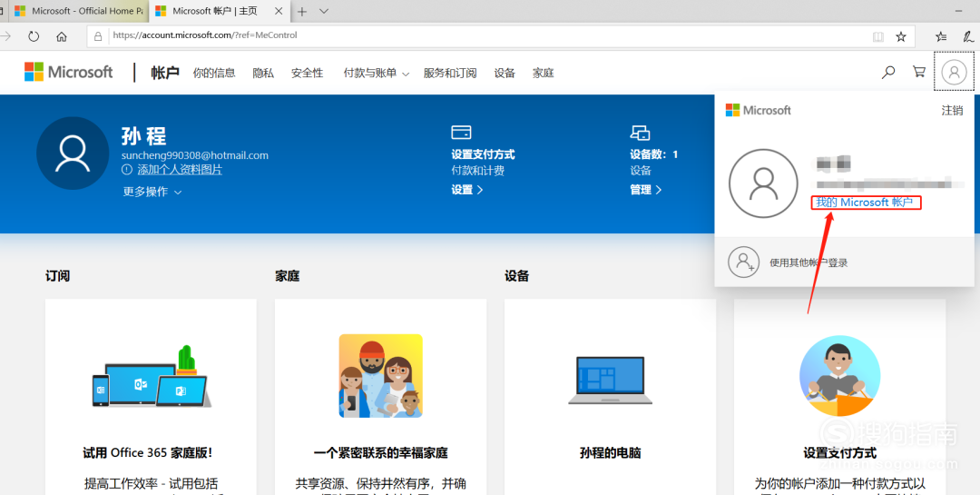Image resolution: width=980 pixels, height=495 pixels.
Task: Click account avatar icon in header
Action: 954,72
